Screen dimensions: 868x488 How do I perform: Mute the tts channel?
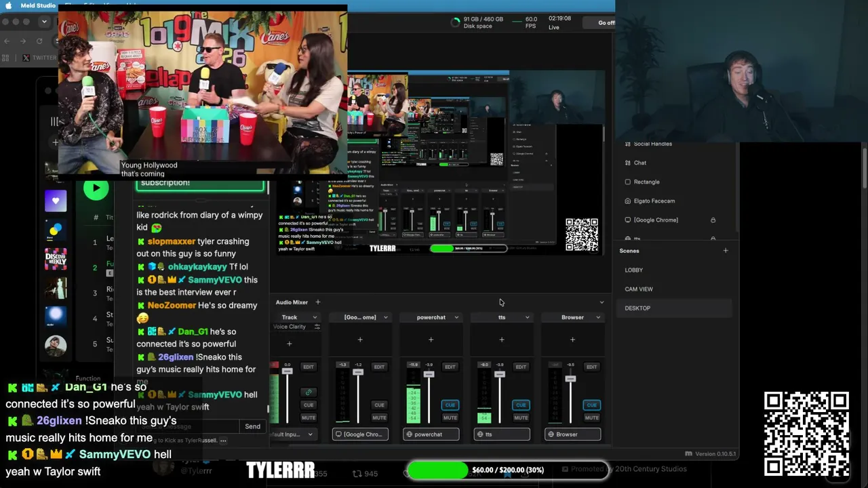pos(521,418)
